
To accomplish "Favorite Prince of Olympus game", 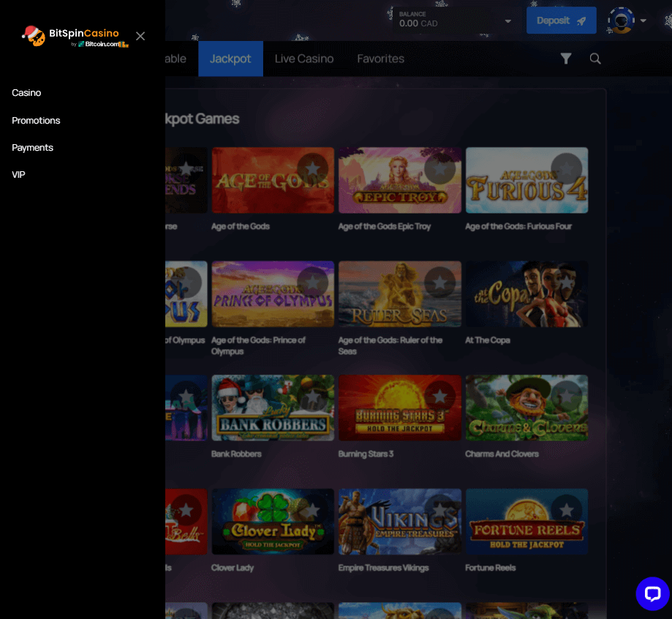I will pos(313,282).
